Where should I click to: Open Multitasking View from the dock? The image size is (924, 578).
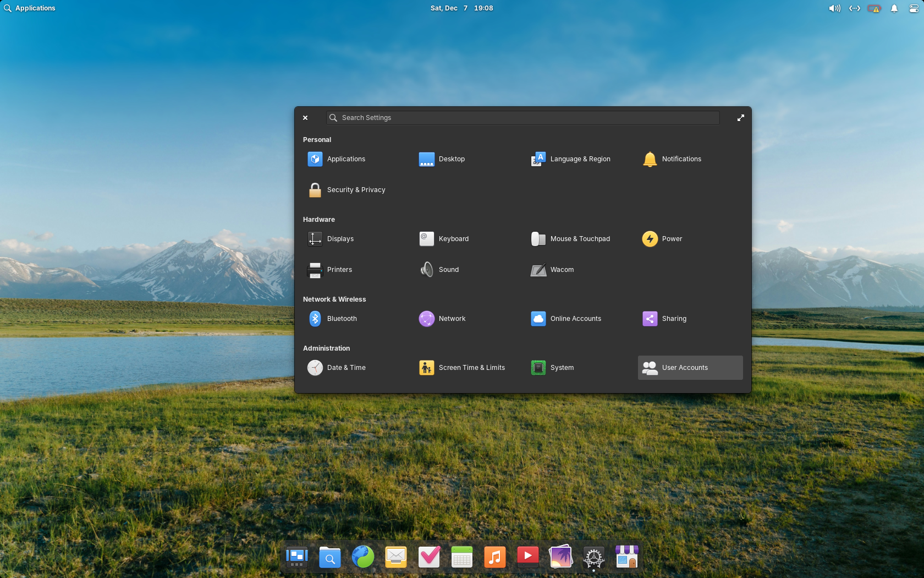pos(297,557)
